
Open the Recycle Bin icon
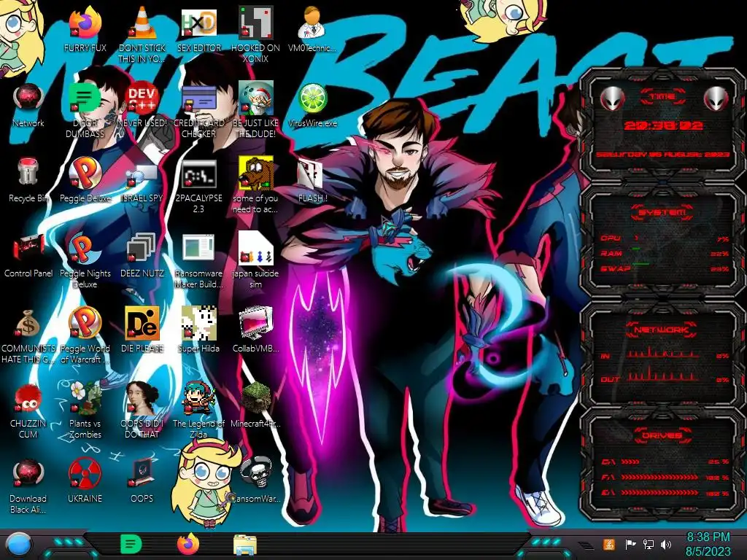pos(28,172)
